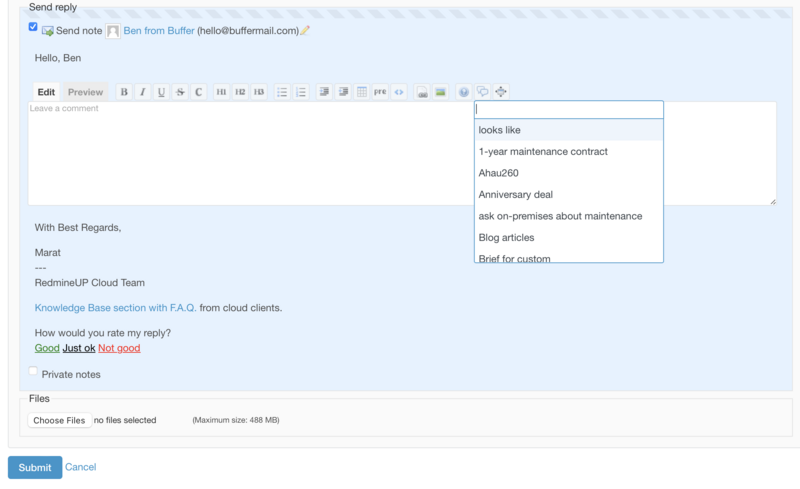Insert a Heading 1 with H1 icon
This screenshot has height=489, width=800.
coord(221,92)
